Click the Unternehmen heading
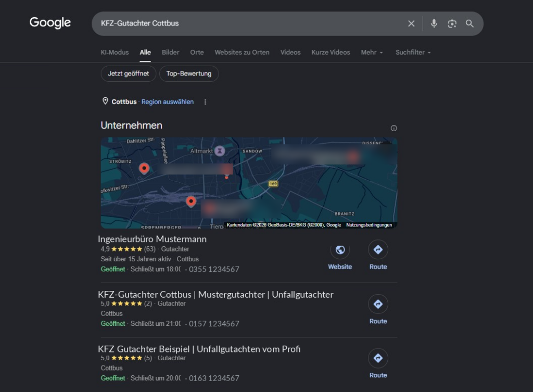Viewport: 533px width, 392px height. [x=131, y=125]
